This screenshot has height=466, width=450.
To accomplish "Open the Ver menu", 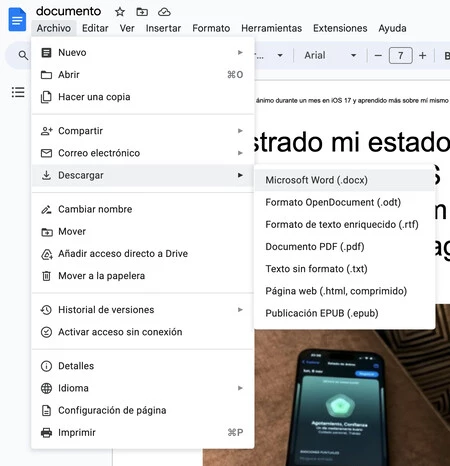I will 127,28.
